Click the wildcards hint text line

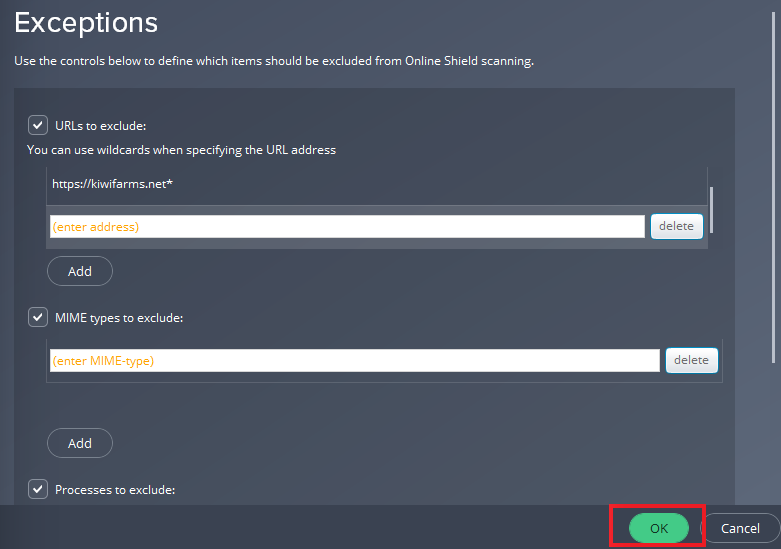point(181,150)
